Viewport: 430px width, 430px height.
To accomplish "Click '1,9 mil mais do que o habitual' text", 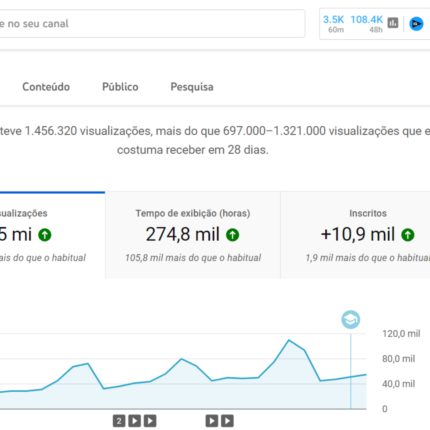I will [x=368, y=258].
